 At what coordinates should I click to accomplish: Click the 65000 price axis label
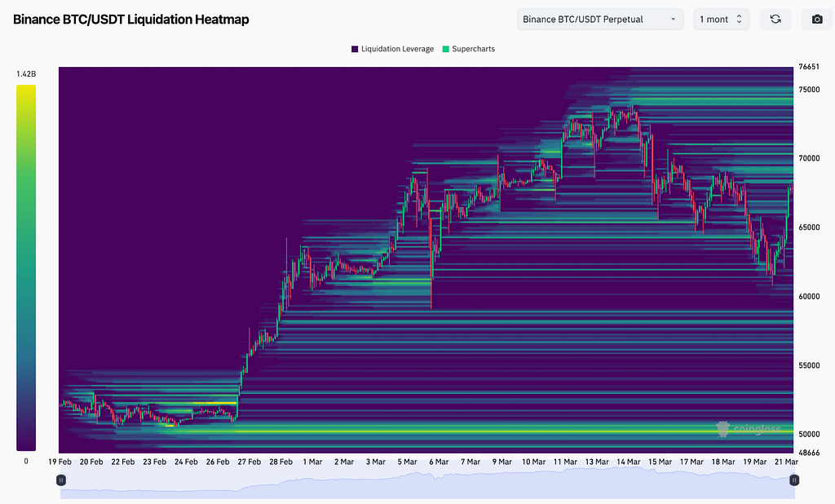coord(809,228)
